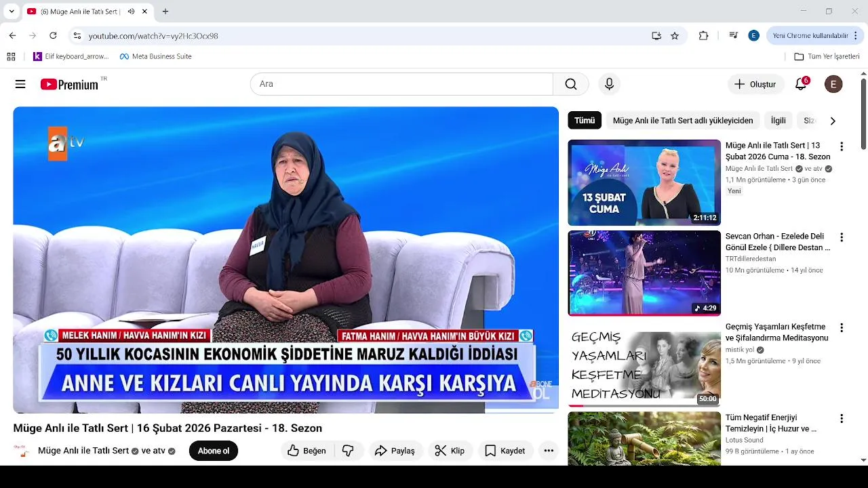Open media controls icon in toolbar
Viewport: 868px width, 488px height.
(x=733, y=35)
